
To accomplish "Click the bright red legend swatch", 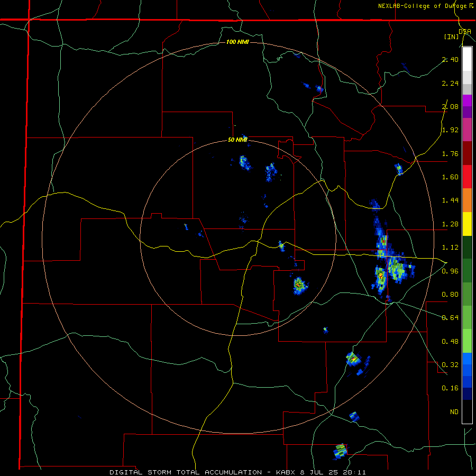I will [467, 177].
